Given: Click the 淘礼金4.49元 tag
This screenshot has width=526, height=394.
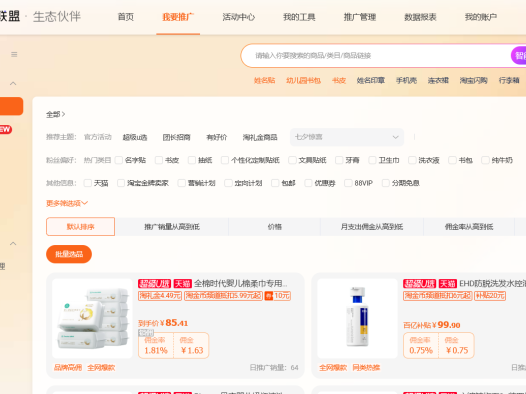Looking at the screenshot, I should pyautogui.click(x=160, y=296).
